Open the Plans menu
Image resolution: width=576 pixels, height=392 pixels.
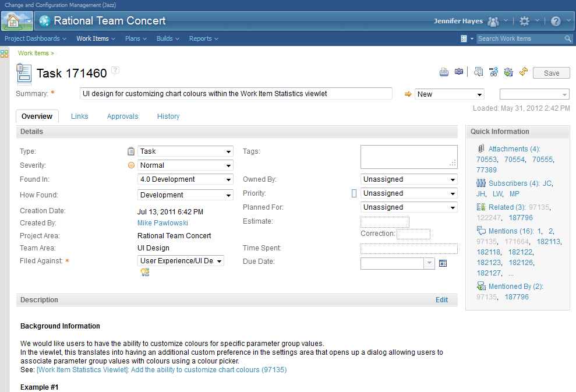[136, 38]
